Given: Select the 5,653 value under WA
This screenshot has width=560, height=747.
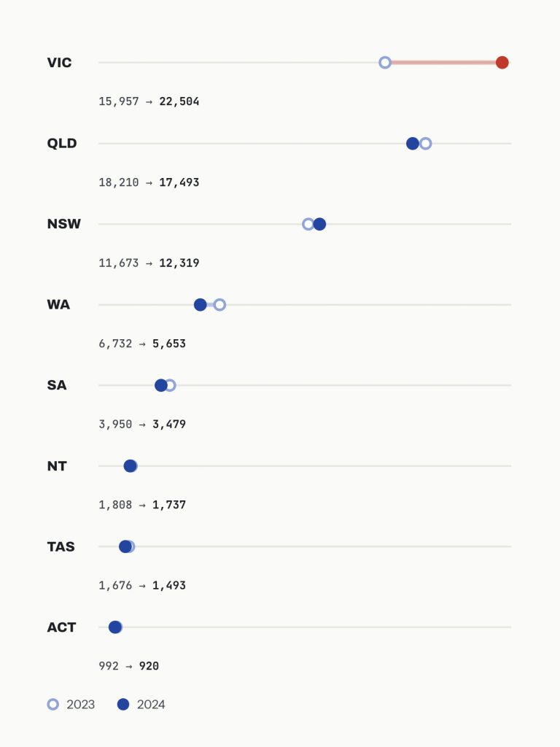Looking at the screenshot, I should [169, 344].
